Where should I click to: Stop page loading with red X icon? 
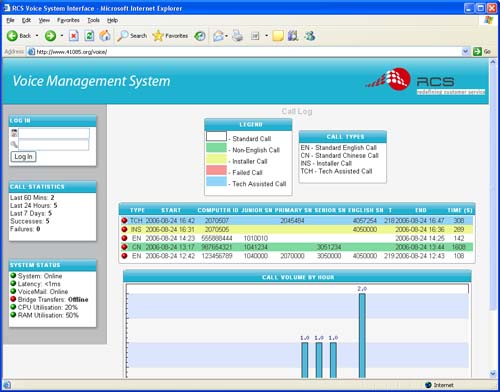coord(74,36)
